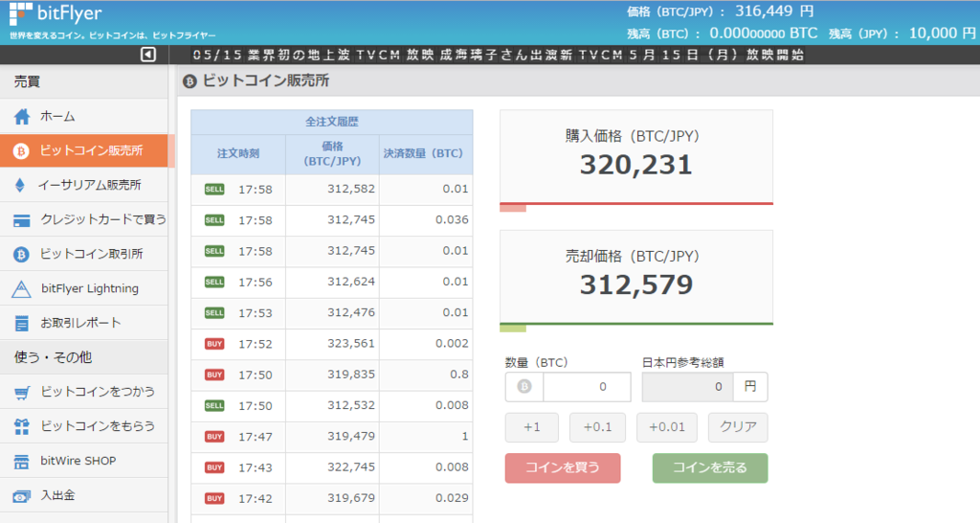Open bitFlyer Lightning menu item
The height and width of the screenshot is (523, 980).
point(84,288)
